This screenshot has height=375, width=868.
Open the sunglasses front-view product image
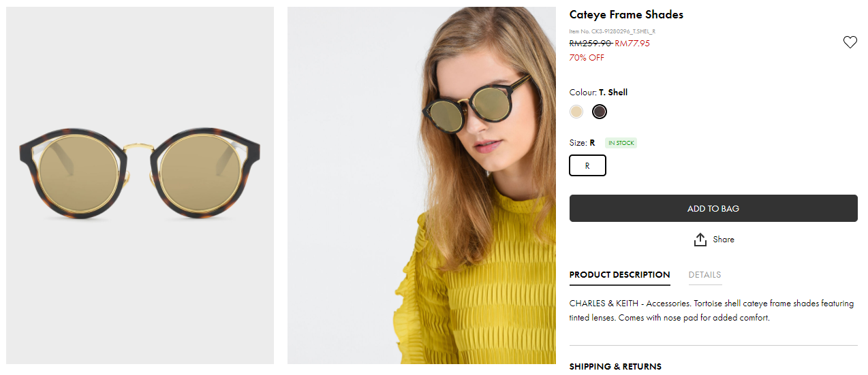140,185
